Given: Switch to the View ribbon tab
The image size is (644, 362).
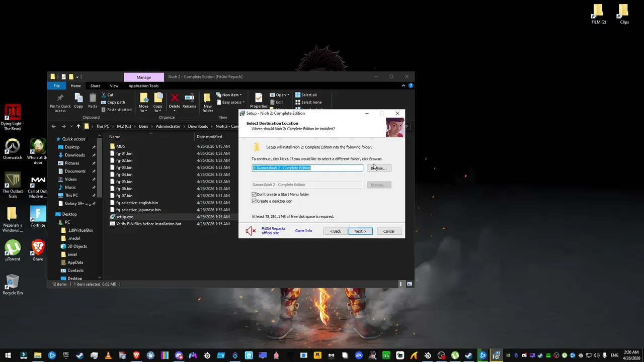Looking at the screenshot, I should point(114,85).
